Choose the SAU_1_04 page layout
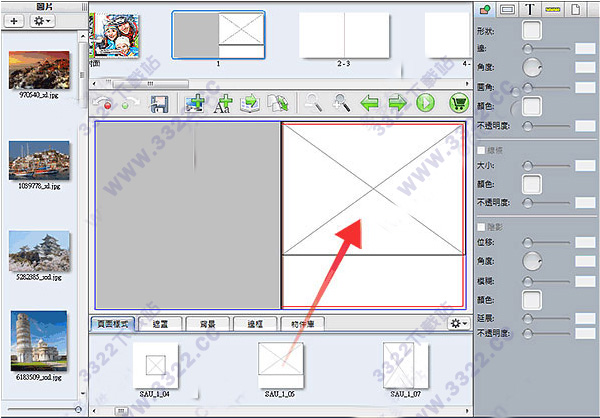The image size is (600, 418). point(155,365)
